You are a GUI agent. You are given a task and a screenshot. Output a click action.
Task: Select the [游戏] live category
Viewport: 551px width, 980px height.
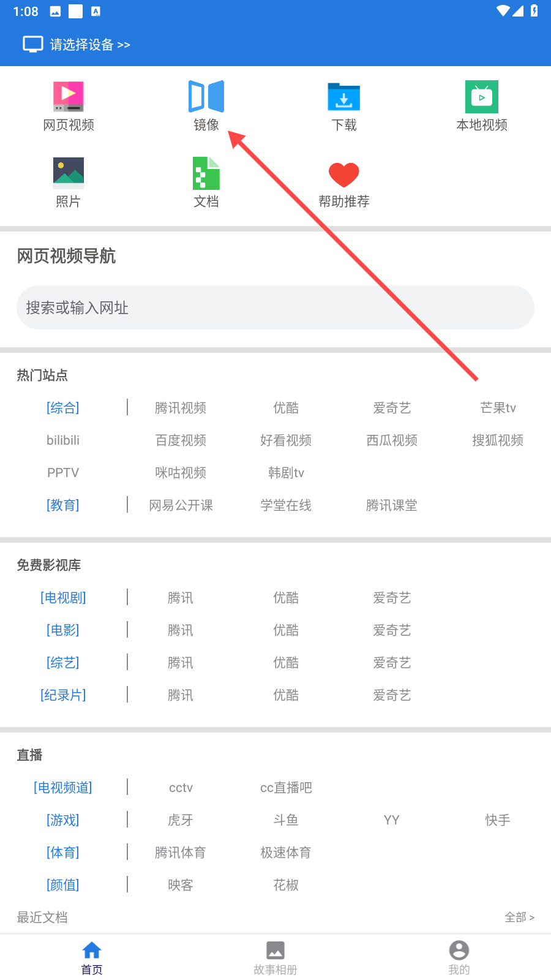(63, 820)
